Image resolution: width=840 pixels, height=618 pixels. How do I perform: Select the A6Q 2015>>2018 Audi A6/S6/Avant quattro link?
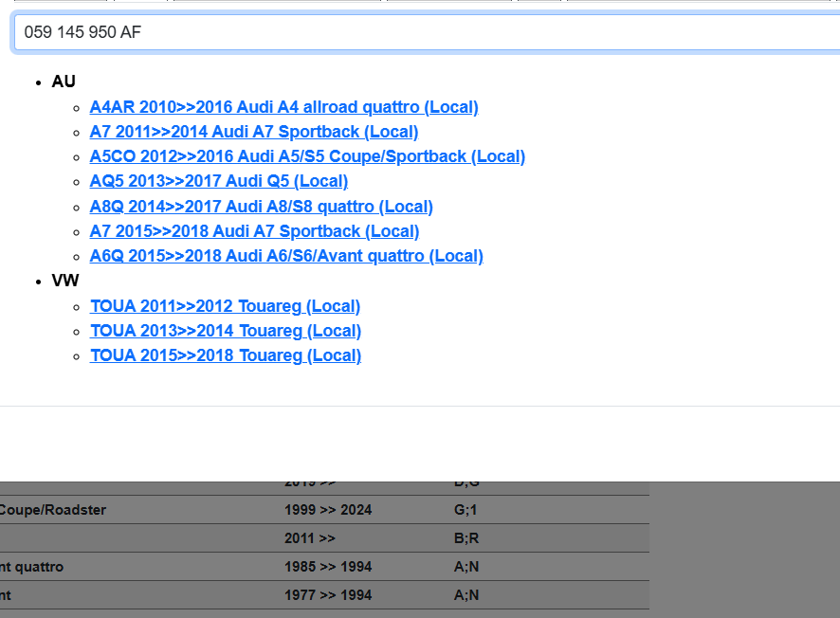[x=286, y=256]
